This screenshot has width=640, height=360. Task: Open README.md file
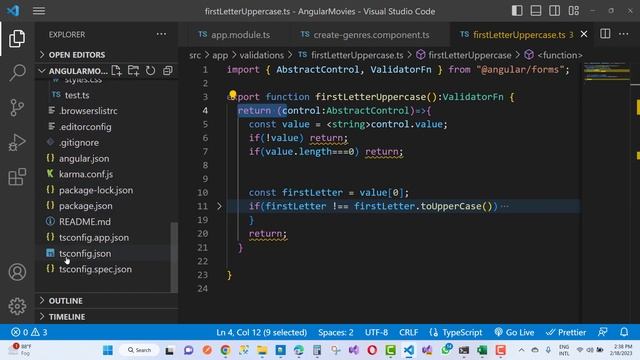click(84, 222)
